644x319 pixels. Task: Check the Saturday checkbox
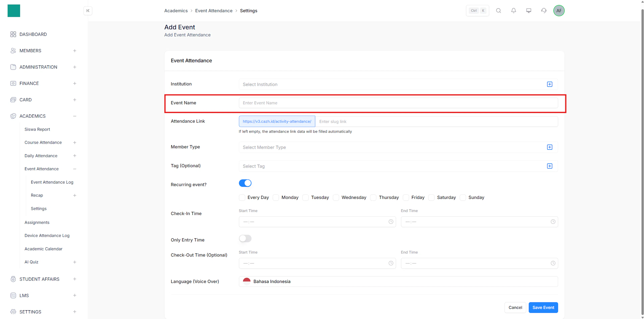432,198
